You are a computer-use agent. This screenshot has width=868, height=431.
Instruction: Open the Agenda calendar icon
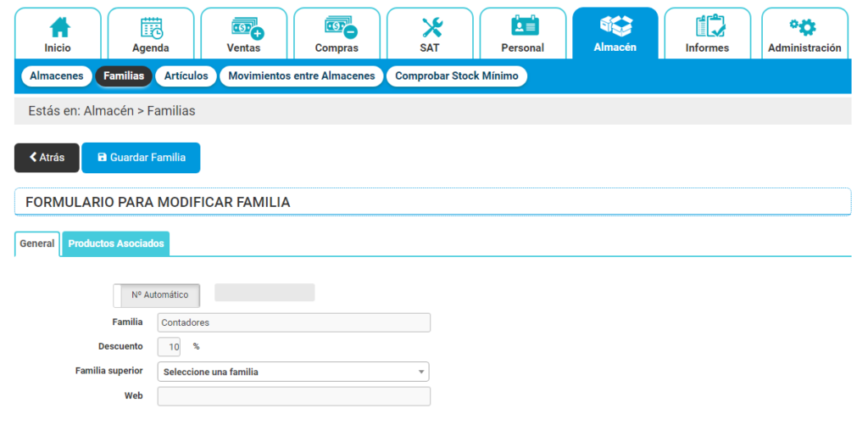tap(151, 28)
